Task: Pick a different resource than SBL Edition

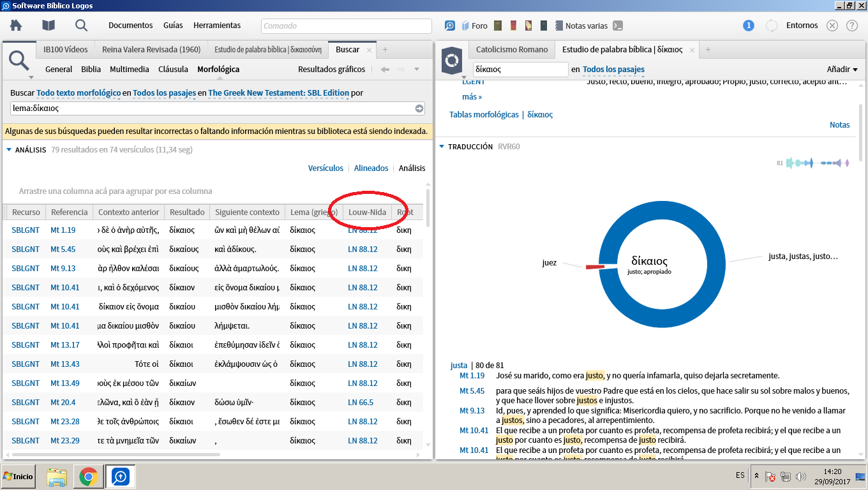Action: coord(278,93)
